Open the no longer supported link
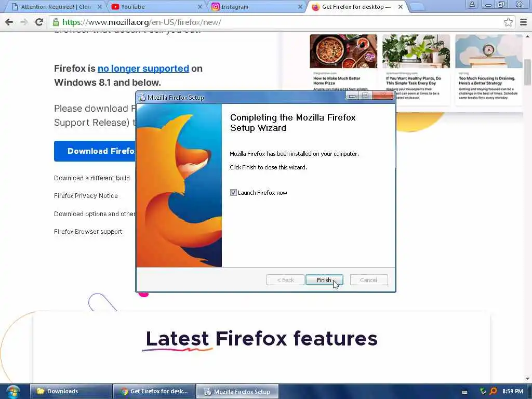Image resolution: width=532 pixels, height=399 pixels. point(143,69)
